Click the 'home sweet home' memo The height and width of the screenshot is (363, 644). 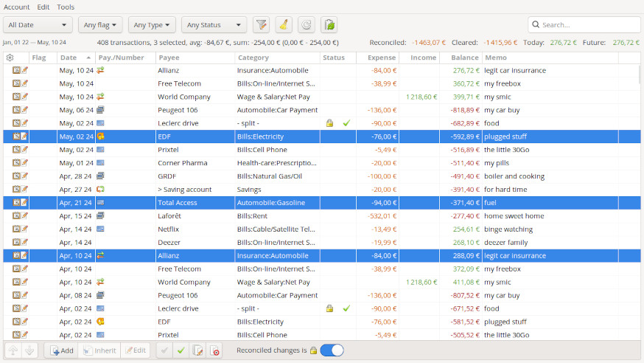tap(514, 216)
